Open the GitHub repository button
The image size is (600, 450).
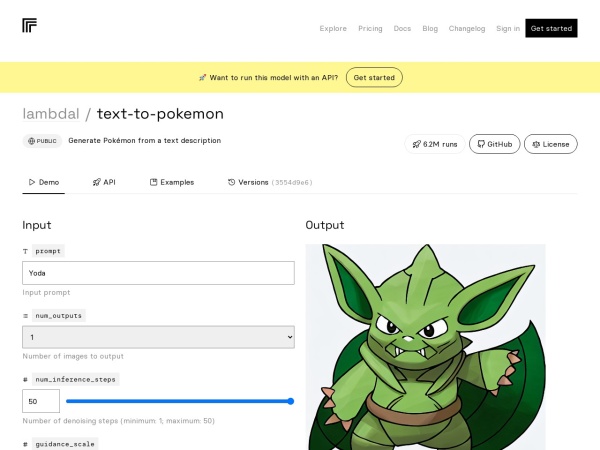[x=494, y=144]
